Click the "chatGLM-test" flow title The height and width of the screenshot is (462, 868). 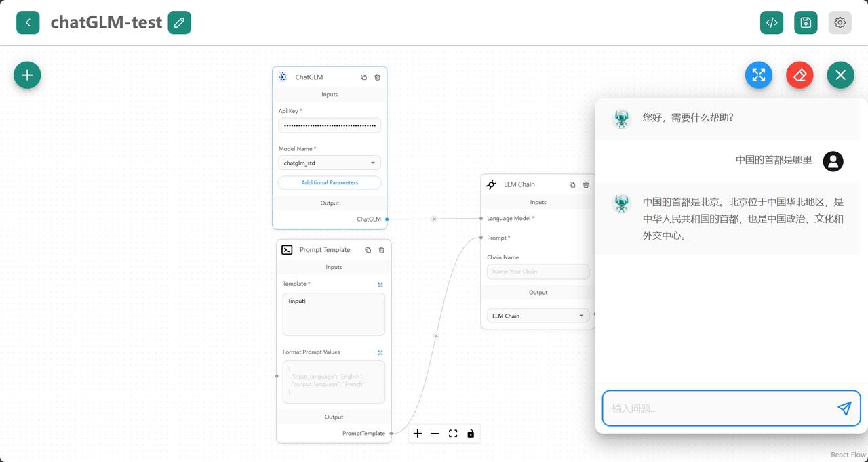[x=106, y=22]
